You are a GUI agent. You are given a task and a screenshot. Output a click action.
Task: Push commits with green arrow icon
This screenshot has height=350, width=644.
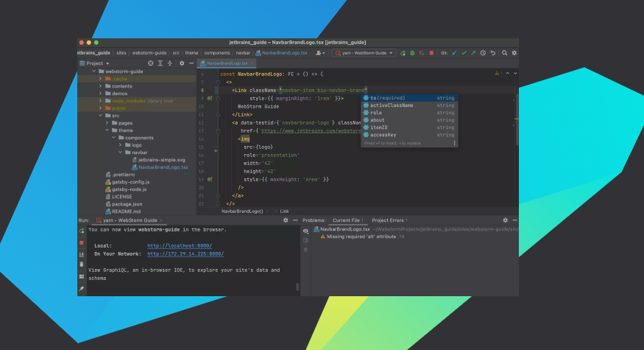(473, 53)
